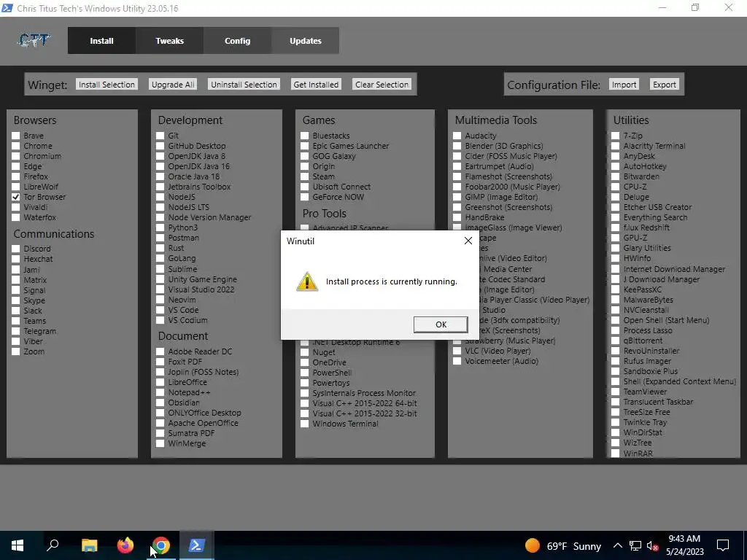Click the PowerShell icon in title bar

(7, 8)
